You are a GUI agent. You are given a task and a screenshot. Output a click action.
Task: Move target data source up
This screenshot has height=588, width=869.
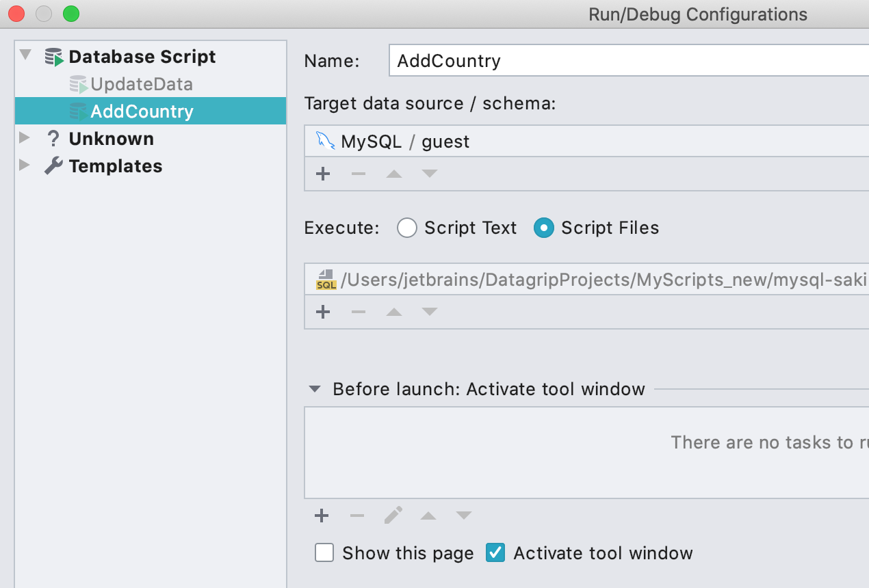(393, 174)
